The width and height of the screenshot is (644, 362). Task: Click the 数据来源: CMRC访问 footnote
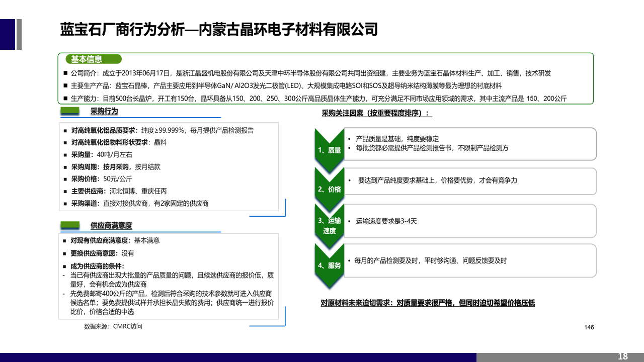click(113, 326)
